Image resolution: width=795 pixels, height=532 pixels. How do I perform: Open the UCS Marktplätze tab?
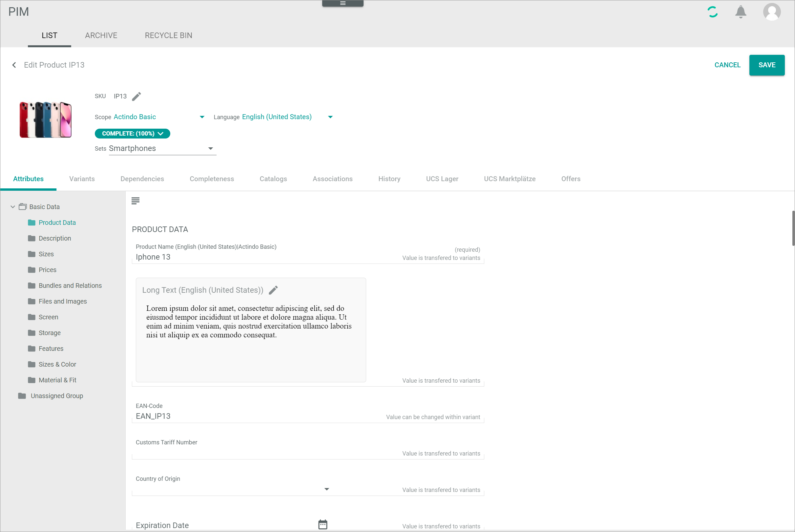pos(510,179)
